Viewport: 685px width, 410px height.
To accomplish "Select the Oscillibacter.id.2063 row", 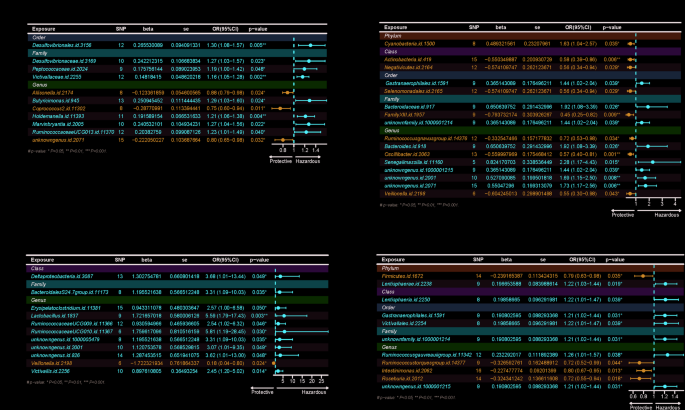I will [x=400, y=155].
